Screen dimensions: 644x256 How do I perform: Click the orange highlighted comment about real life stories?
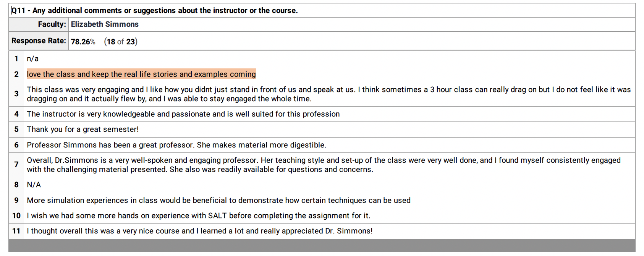click(141, 74)
